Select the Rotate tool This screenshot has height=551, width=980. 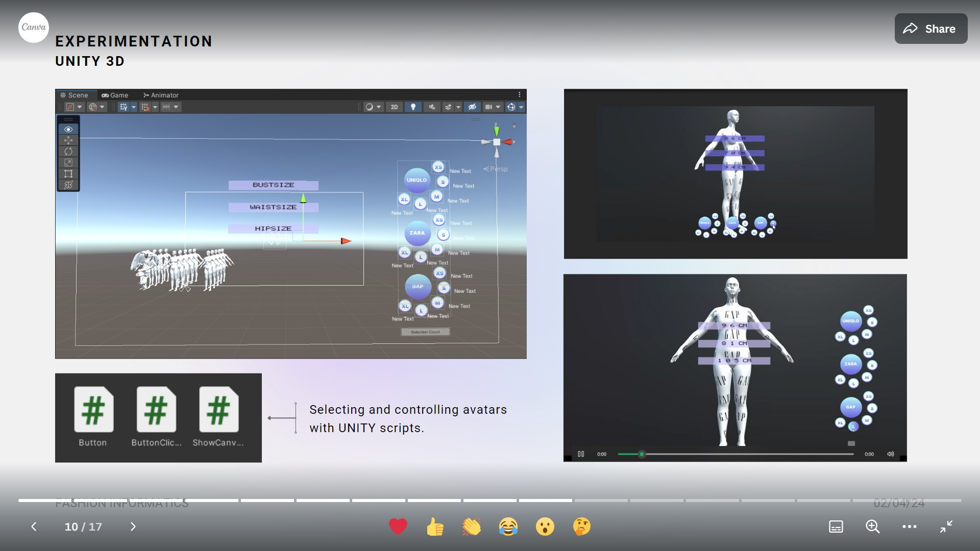(69, 152)
